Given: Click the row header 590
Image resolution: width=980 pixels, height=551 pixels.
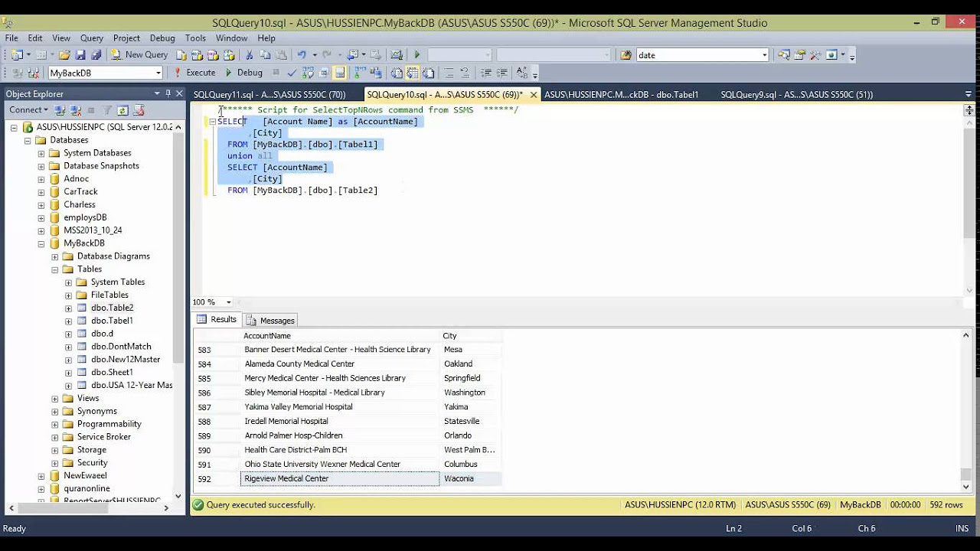Looking at the screenshot, I should pos(217,450).
